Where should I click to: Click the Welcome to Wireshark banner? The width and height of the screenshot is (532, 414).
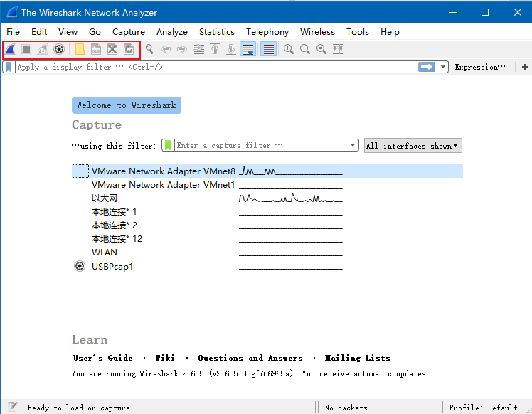[x=127, y=105]
